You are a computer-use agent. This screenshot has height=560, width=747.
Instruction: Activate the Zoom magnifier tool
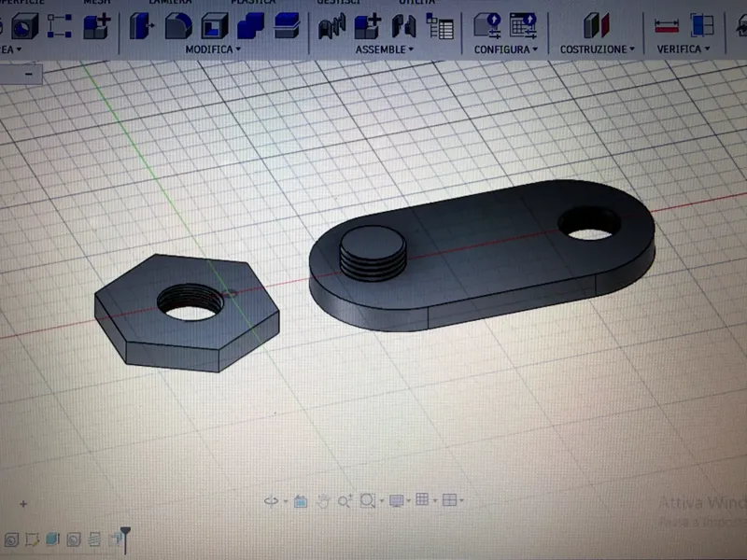345,501
